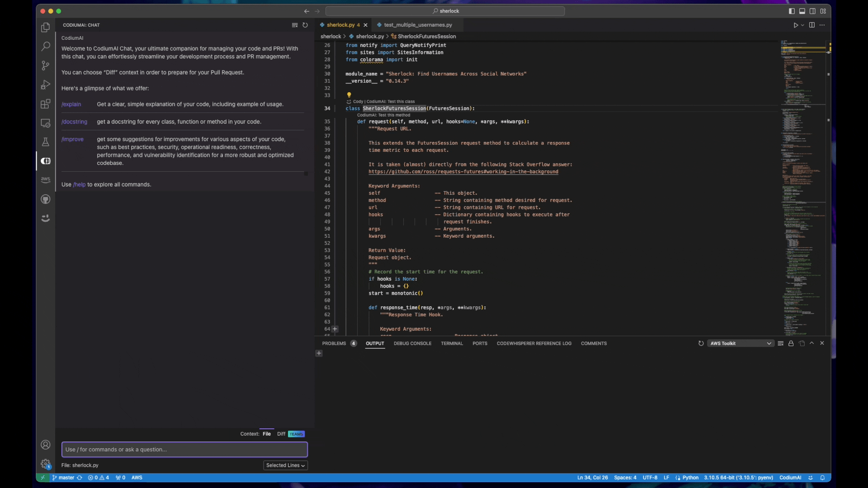Viewport: 868px width, 488px height.
Task: Toggle the Diff context mode
Action: tap(281, 434)
